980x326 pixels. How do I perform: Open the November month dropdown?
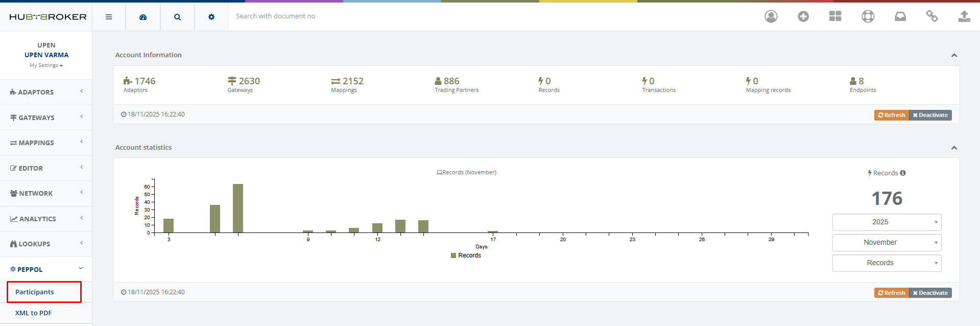887,242
